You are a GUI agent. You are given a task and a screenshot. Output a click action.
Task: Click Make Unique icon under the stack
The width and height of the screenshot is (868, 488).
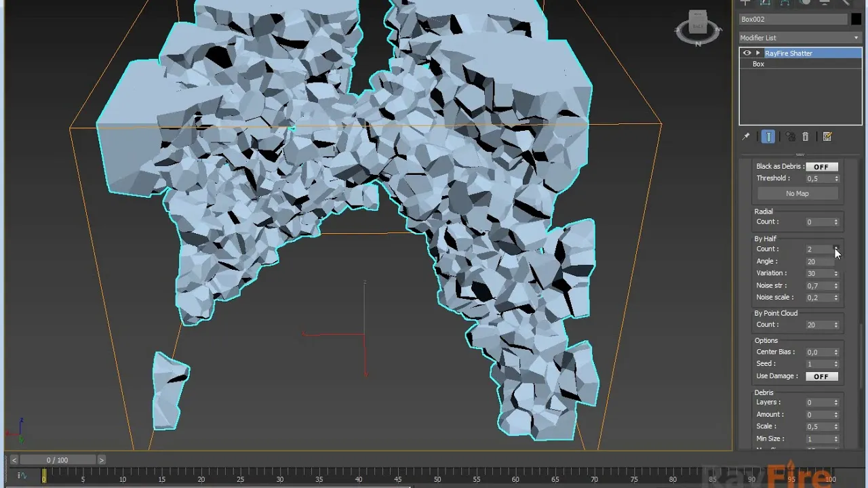click(x=791, y=137)
